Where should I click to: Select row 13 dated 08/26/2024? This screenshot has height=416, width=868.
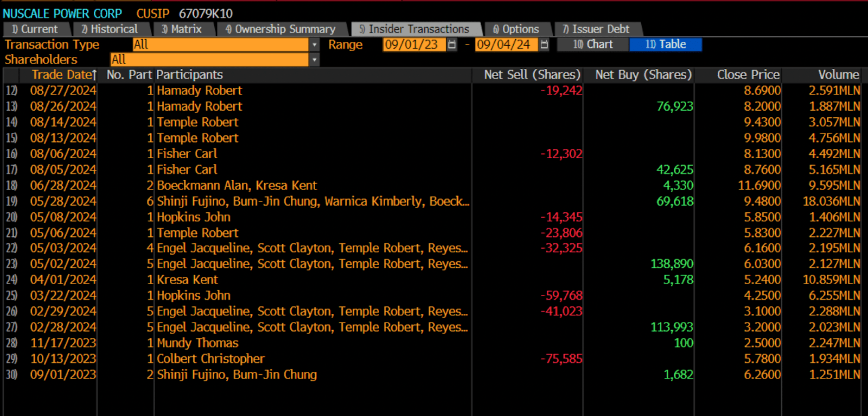432,106
